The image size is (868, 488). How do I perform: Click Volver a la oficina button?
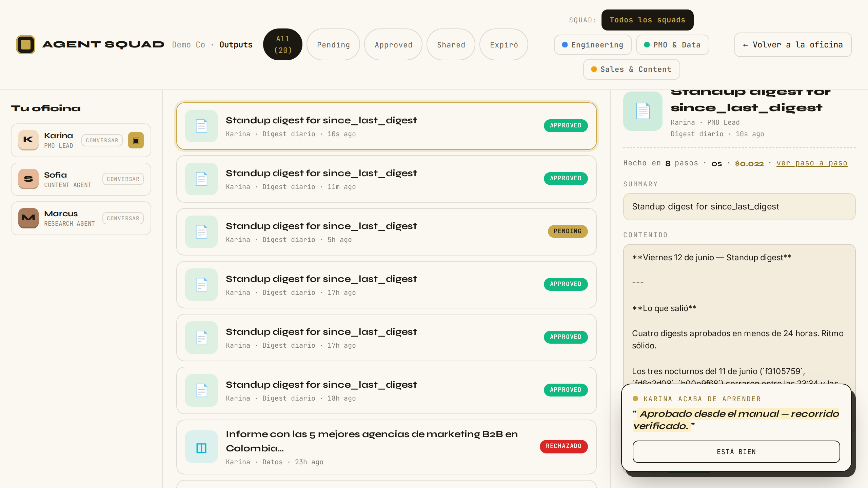click(x=793, y=45)
